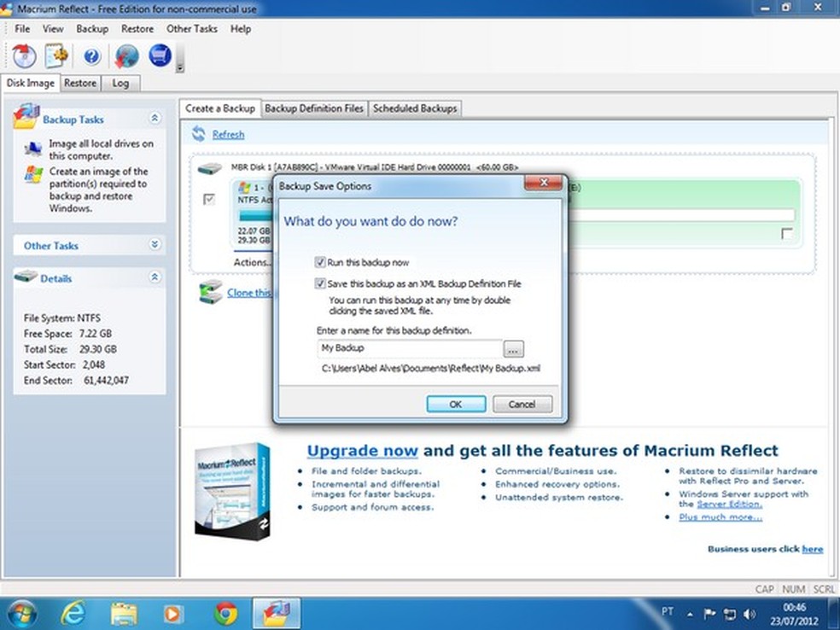
Task: Open the Scheduled Backups tab
Action: 415,108
